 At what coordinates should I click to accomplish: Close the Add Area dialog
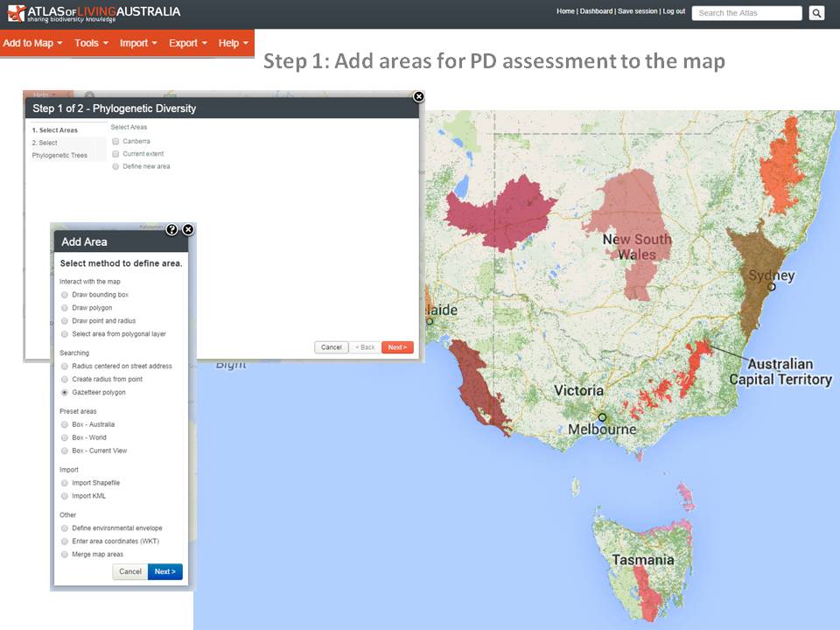[x=187, y=229]
